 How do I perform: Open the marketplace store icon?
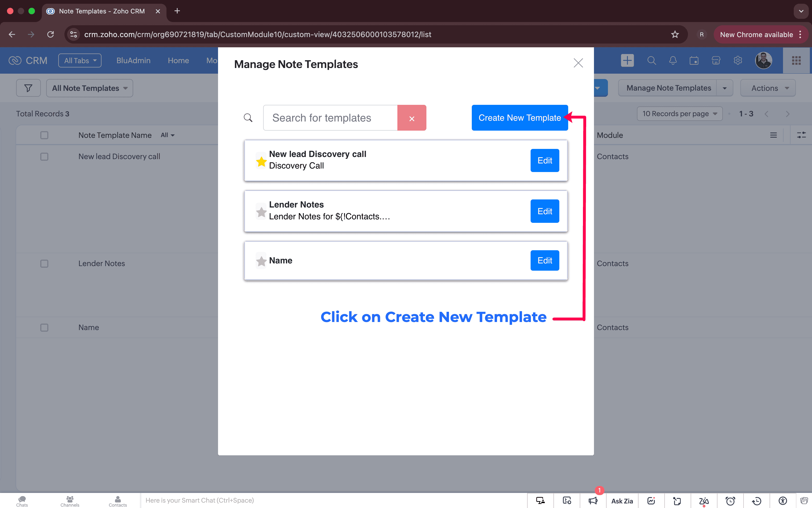click(716, 60)
